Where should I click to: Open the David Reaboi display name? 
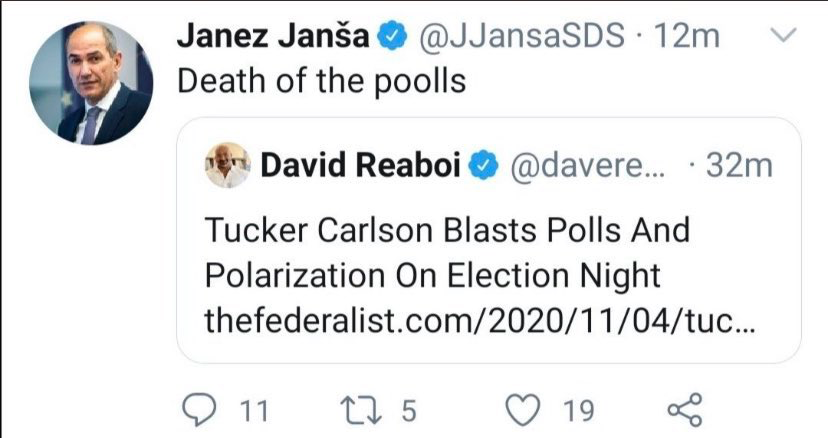pyautogui.click(x=361, y=165)
